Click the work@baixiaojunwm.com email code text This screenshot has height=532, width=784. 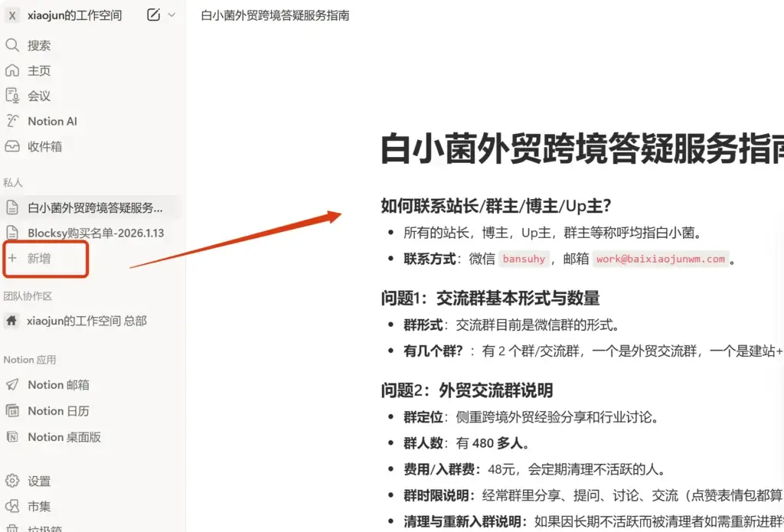coord(660,259)
